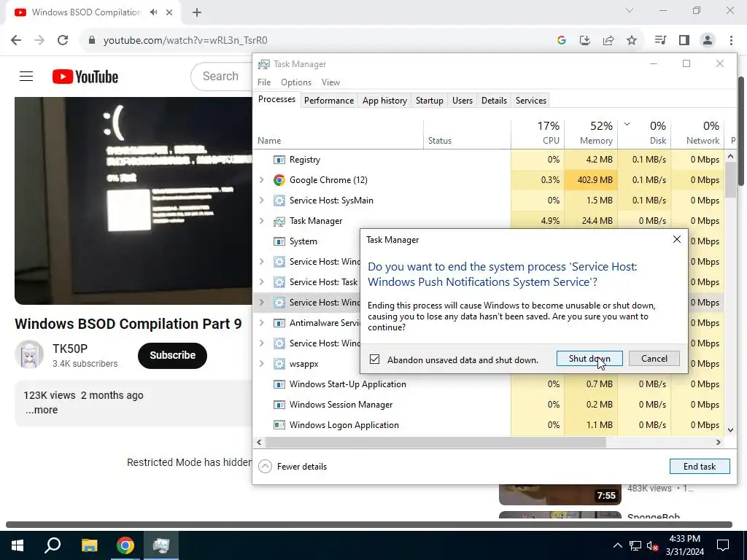Share this page icon in address bar
This screenshot has height=560, width=747.
pos(608,41)
